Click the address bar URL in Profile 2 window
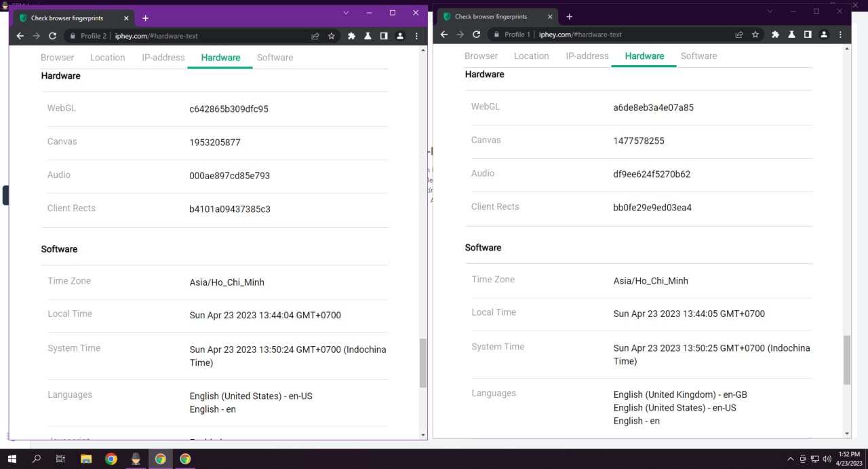The height and width of the screenshot is (469, 868). pos(156,36)
